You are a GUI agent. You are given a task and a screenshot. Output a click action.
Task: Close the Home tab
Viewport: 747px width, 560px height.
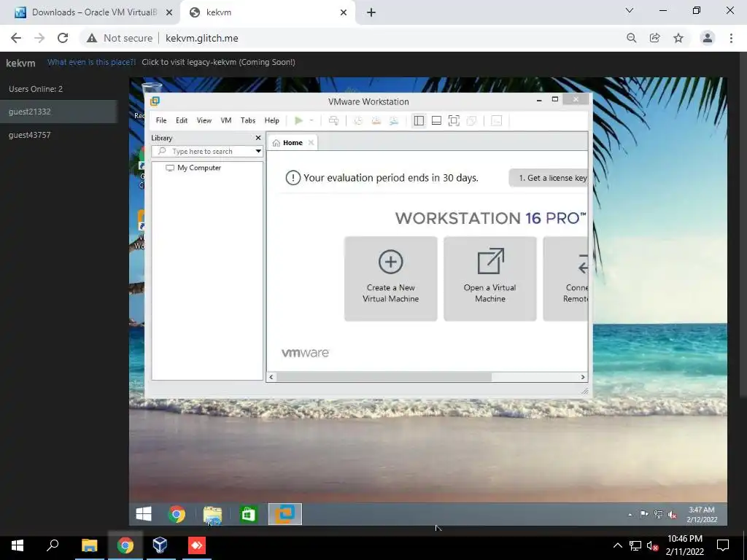click(x=311, y=142)
